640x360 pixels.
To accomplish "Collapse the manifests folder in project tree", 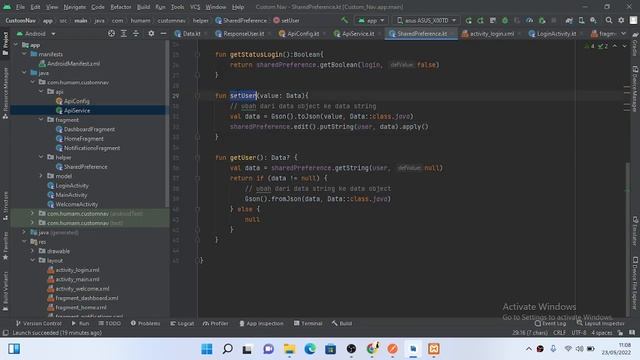I will [24, 54].
